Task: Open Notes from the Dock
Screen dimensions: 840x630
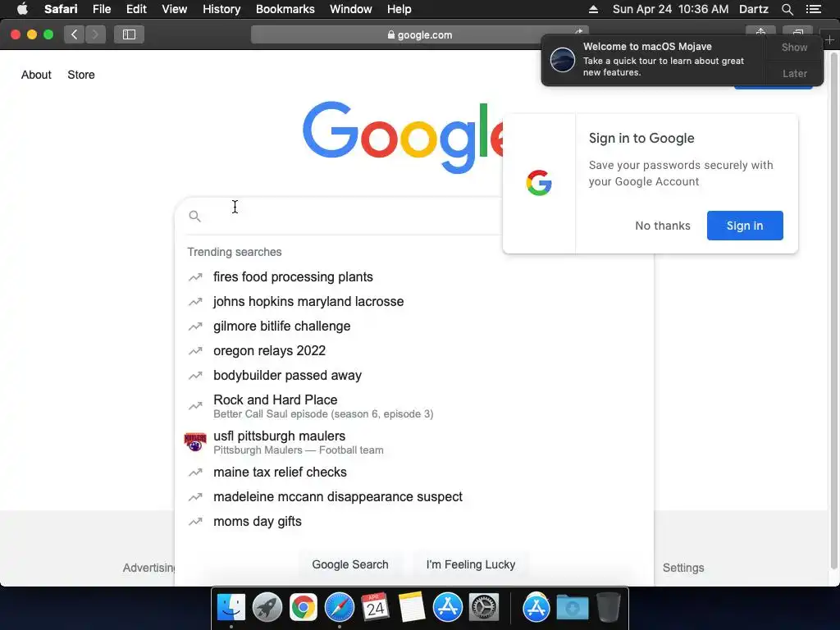Action: 412,608
